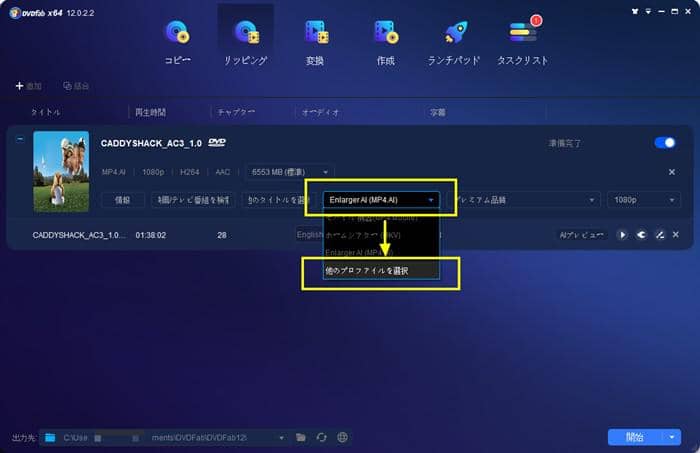Click the movie/TV show search button
This screenshot has width=700, height=453.
click(193, 200)
